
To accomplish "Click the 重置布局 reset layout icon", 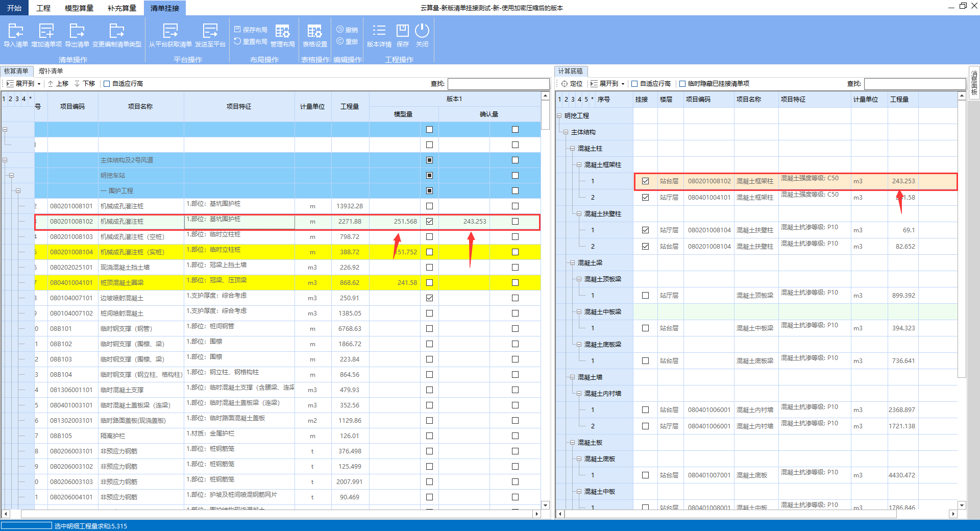I will pyautogui.click(x=237, y=41).
